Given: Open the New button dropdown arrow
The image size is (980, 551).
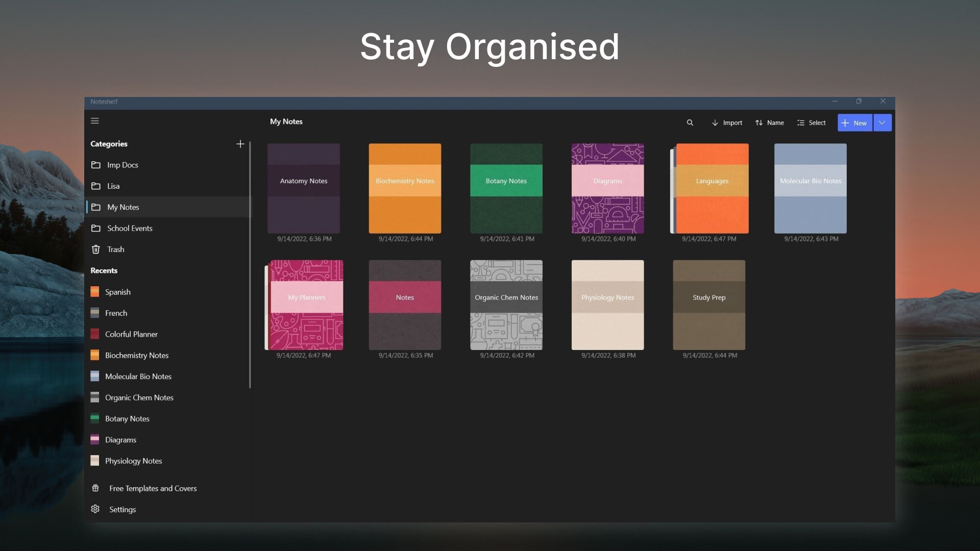Looking at the screenshot, I should pos(882,122).
